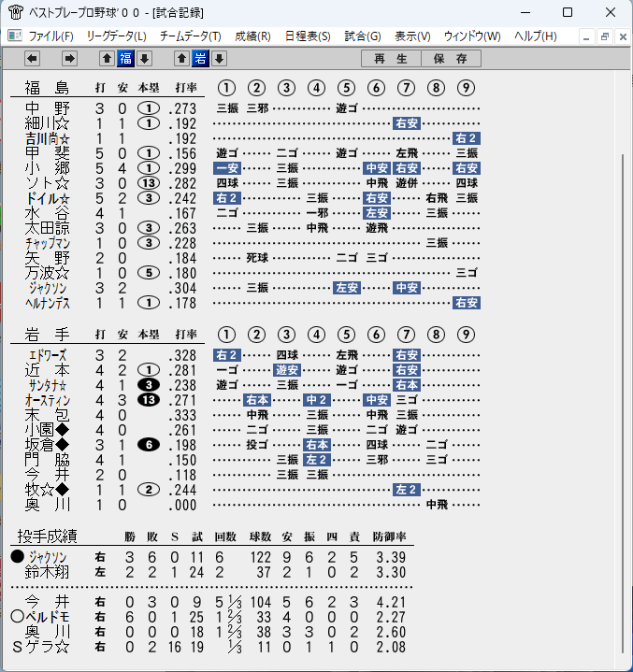Open the 成績(R) menu

tap(252, 36)
